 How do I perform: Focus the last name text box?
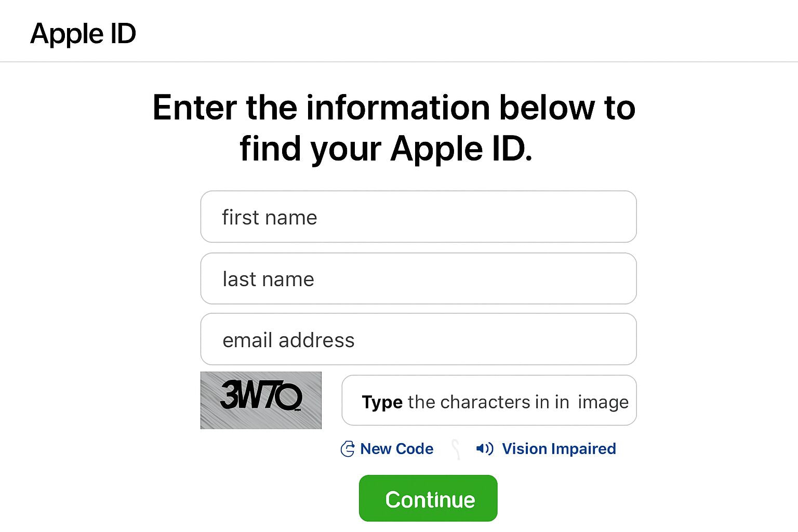[x=418, y=278]
